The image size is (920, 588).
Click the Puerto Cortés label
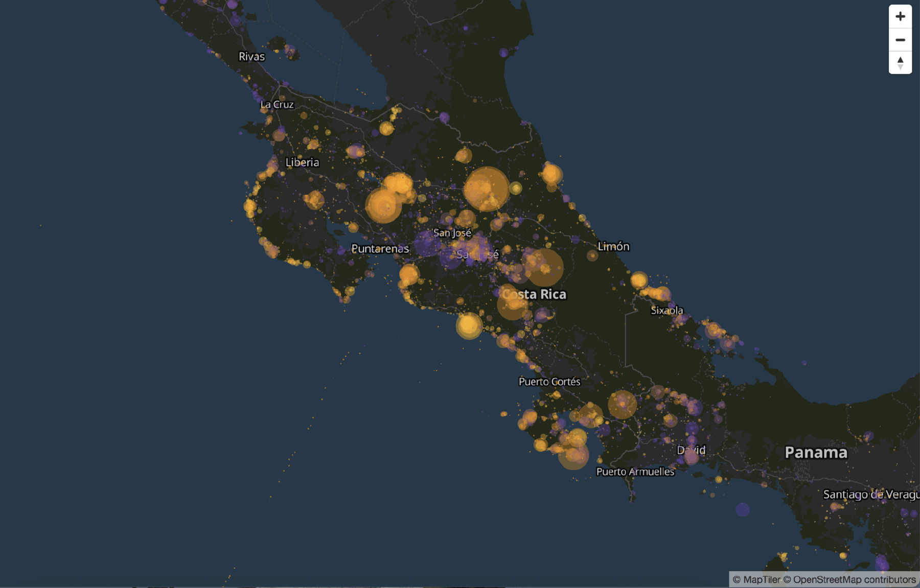549,382
